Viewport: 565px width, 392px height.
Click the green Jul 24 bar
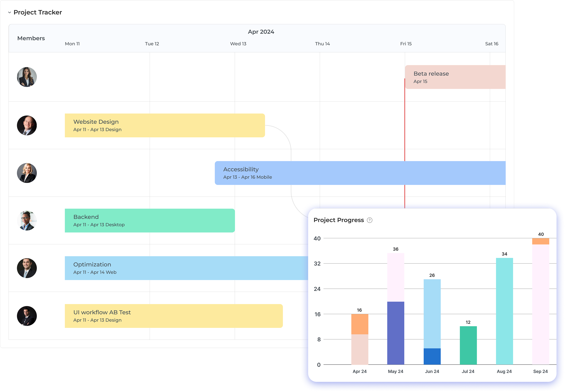tap(468, 345)
